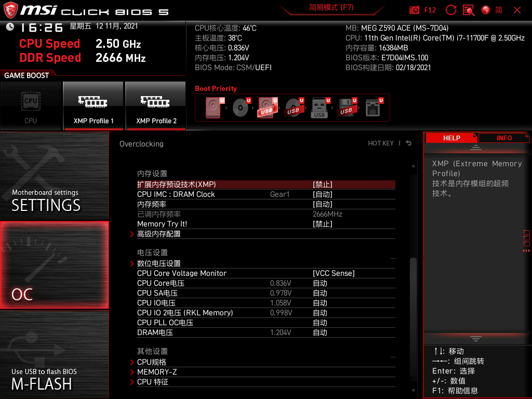Toggle the CPU Game Boost button

coord(31,106)
